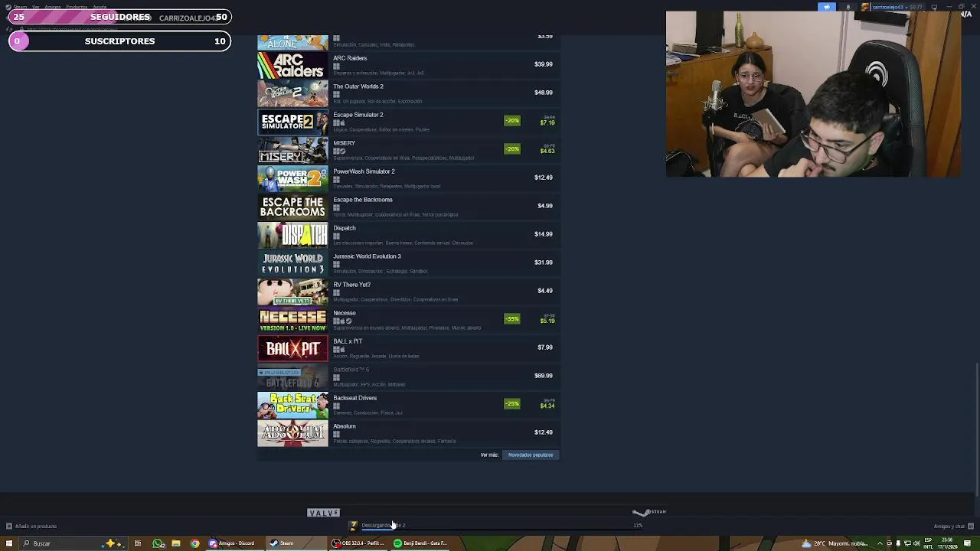Screen dimensions: 980x551
Task: Open the Windows Start button
Action: 11,543
